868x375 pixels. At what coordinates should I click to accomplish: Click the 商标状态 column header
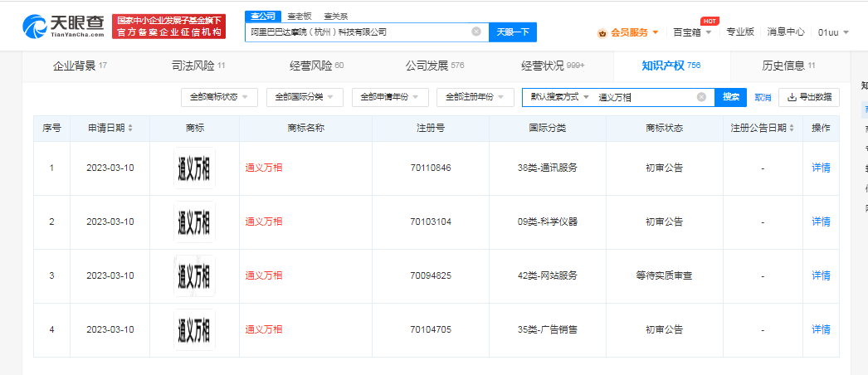(x=664, y=129)
